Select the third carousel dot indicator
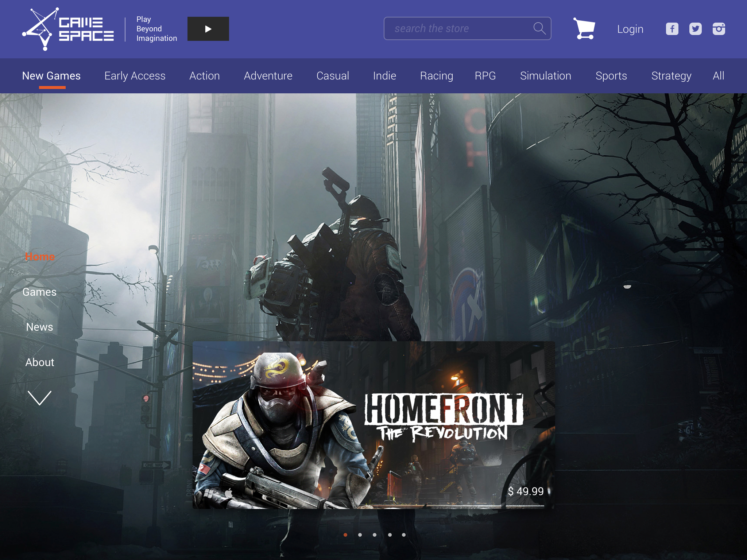The height and width of the screenshot is (560, 747). click(374, 535)
